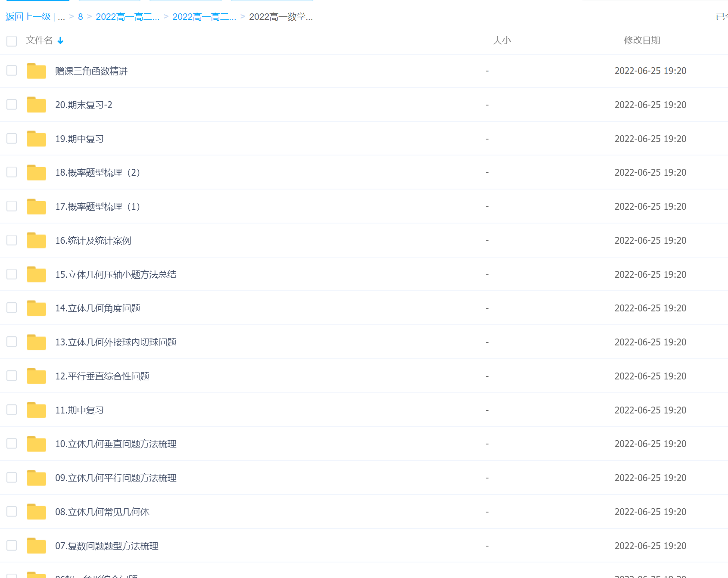Sort by 文件名 column header
This screenshot has width=728, height=578.
39,40
